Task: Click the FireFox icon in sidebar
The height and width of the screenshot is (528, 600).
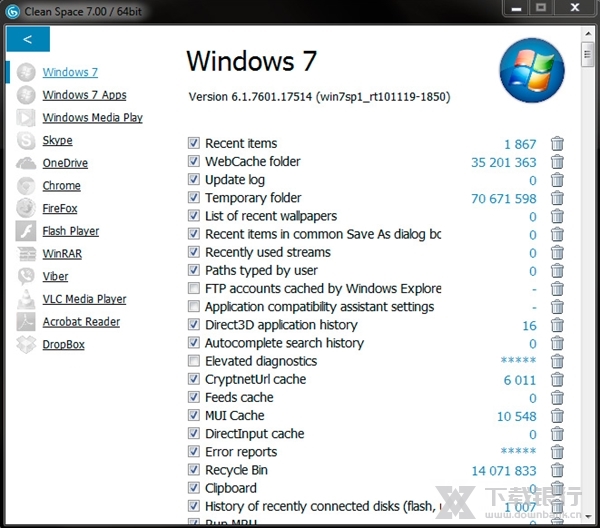Action: click(x=26, y=209)
